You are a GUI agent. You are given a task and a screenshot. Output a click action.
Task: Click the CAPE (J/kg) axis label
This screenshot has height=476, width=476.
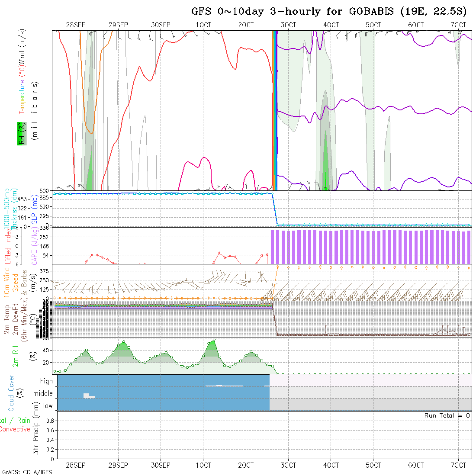pos(34,246)
